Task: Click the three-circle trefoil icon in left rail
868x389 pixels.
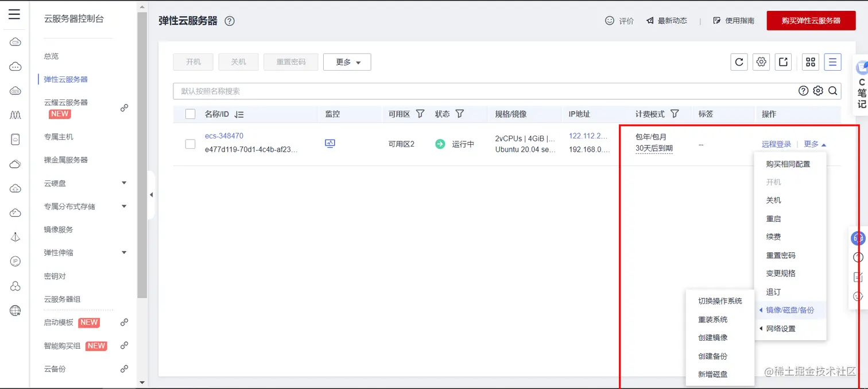Action: (15, 286)
